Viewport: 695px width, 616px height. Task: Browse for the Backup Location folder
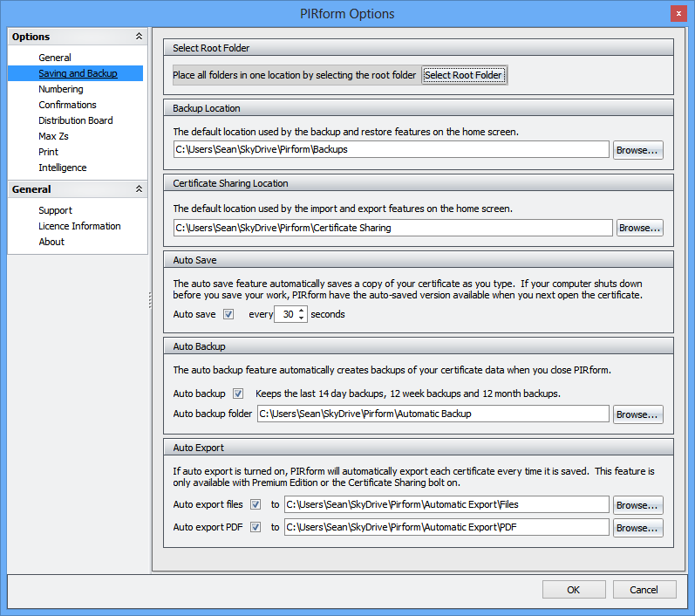click(x=637, y=150)
